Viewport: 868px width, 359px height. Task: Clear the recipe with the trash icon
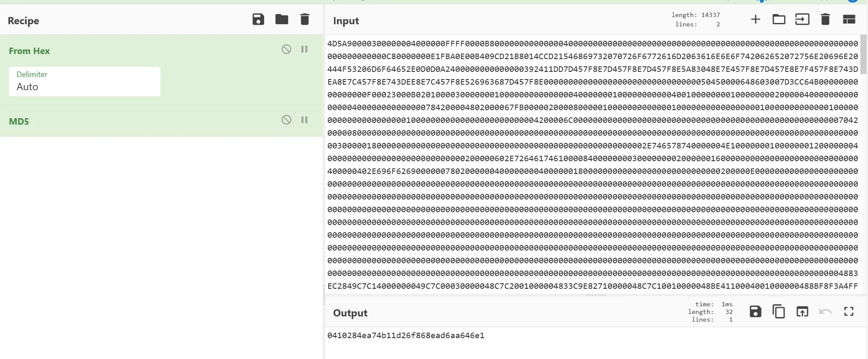pos(305,20)
